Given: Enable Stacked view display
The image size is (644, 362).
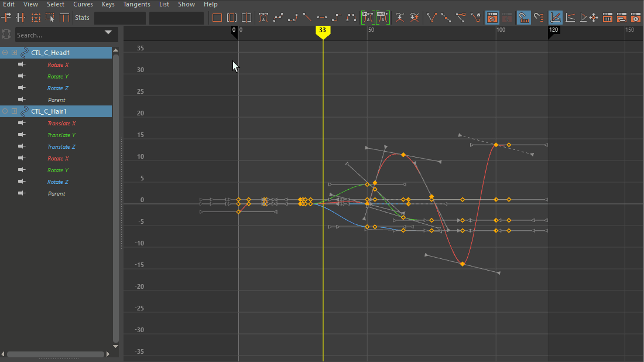Looking at the screenshot, I should click(570, 18).
